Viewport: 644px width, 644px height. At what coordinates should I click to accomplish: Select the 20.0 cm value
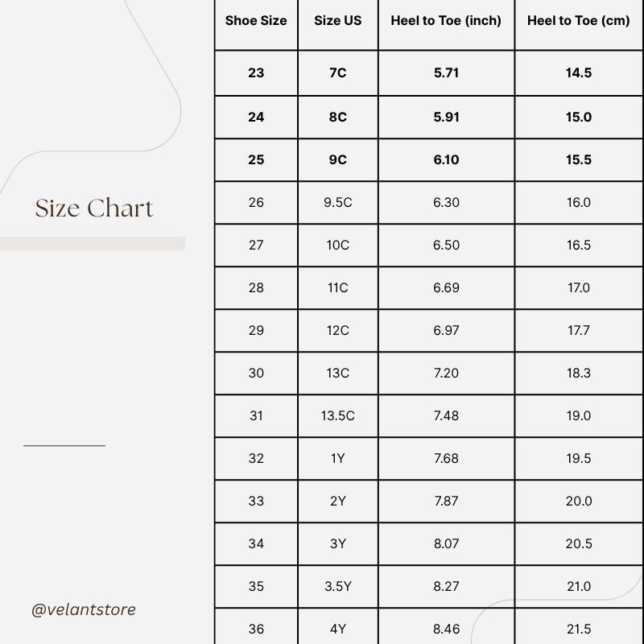pyautogui.click(x=579, y=501)
